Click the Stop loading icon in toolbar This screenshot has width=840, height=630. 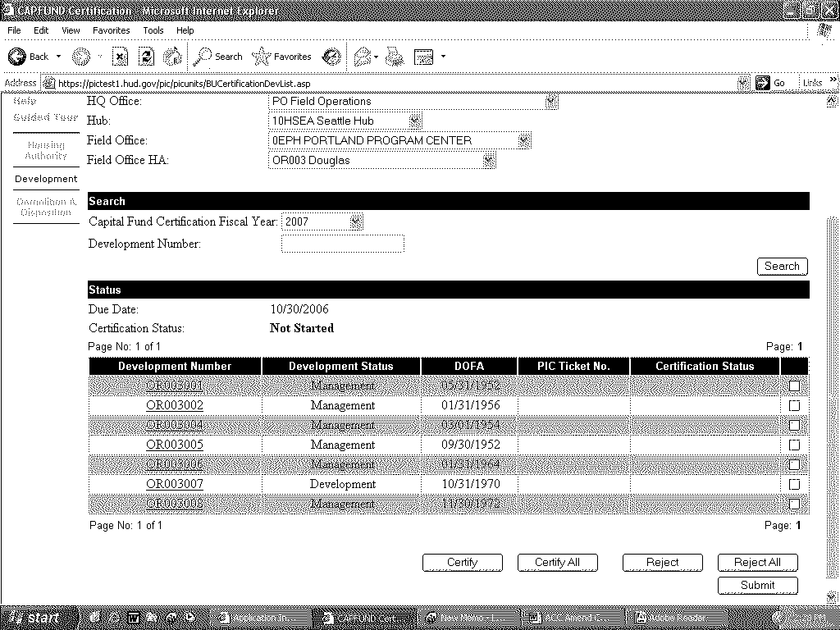coord(120,57)
